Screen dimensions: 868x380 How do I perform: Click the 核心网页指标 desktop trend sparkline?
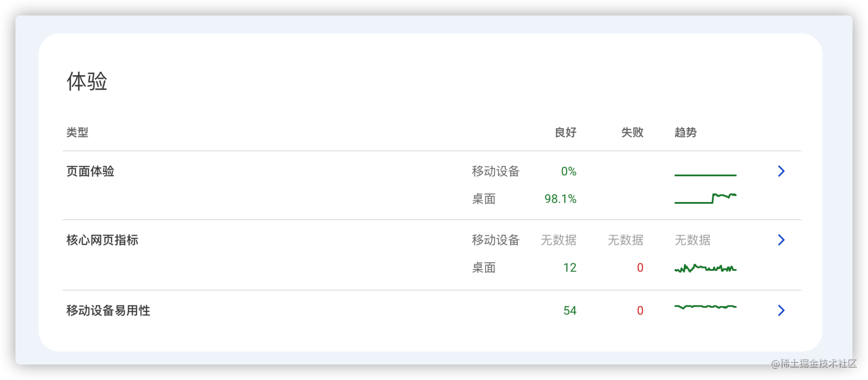(x=705, y=268)
